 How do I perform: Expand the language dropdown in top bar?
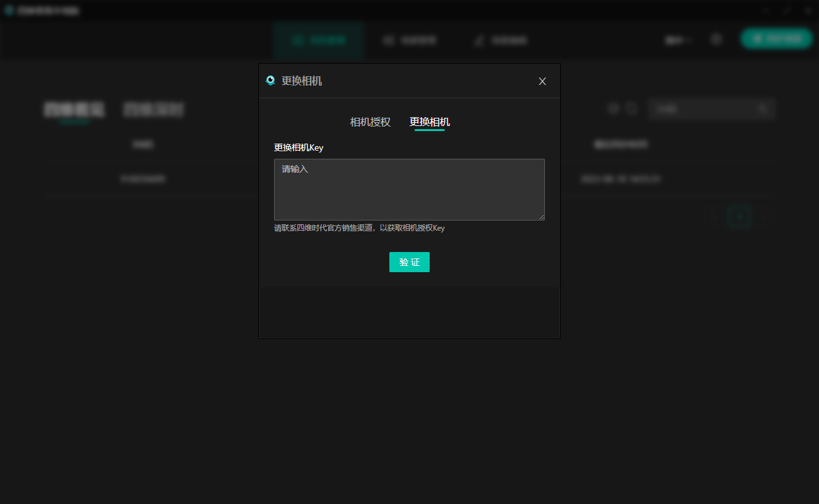click(x=678, y=40)
